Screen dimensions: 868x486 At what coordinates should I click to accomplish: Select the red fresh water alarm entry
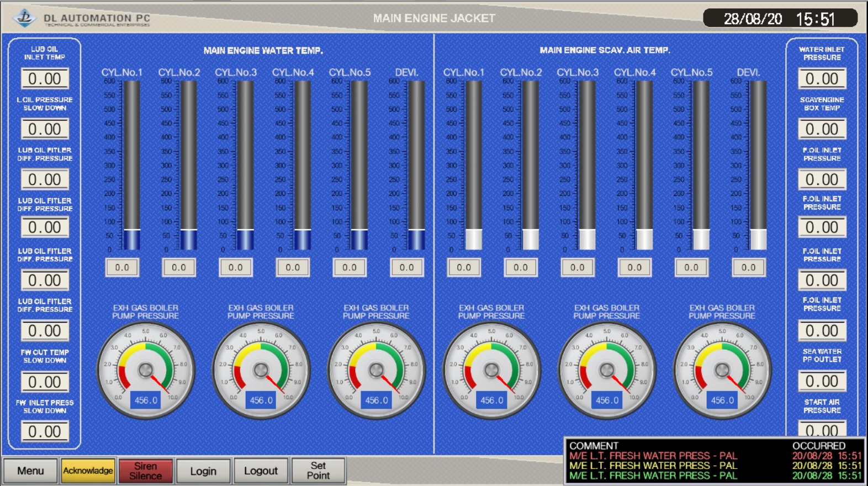(653, 456)
